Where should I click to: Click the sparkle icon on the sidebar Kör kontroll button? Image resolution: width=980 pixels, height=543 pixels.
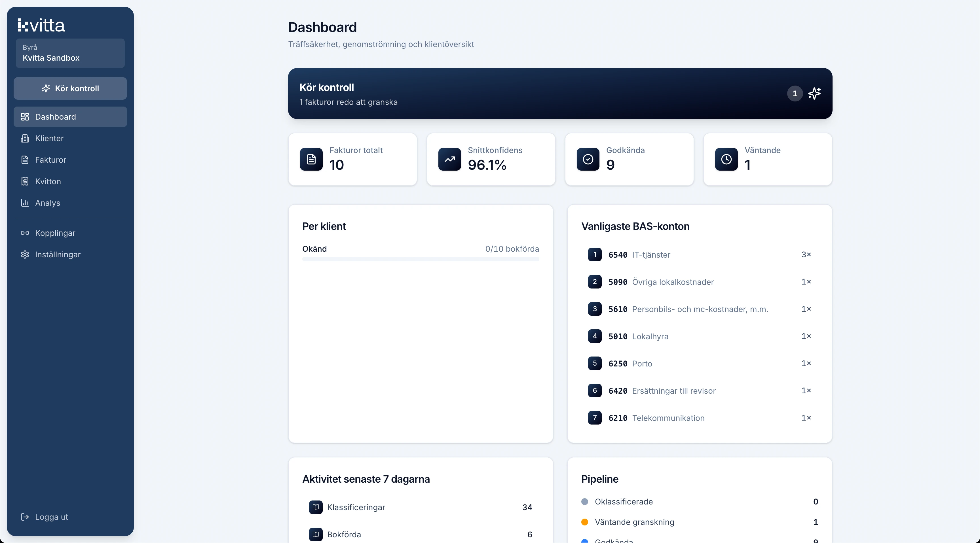pos(46,89)
